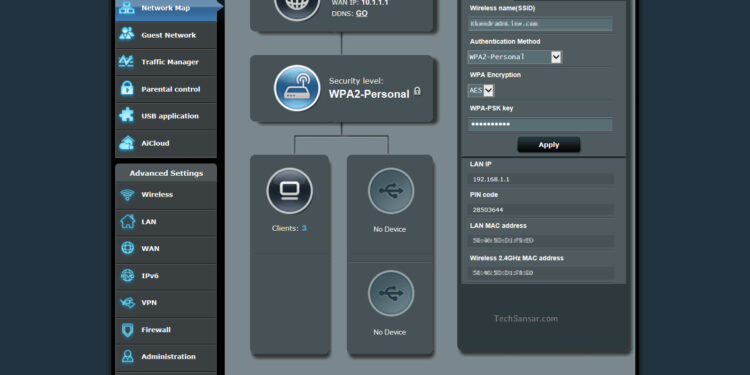Click the DDNS GO link
Viewport: 750px width, 375px height.
point(362,13)
